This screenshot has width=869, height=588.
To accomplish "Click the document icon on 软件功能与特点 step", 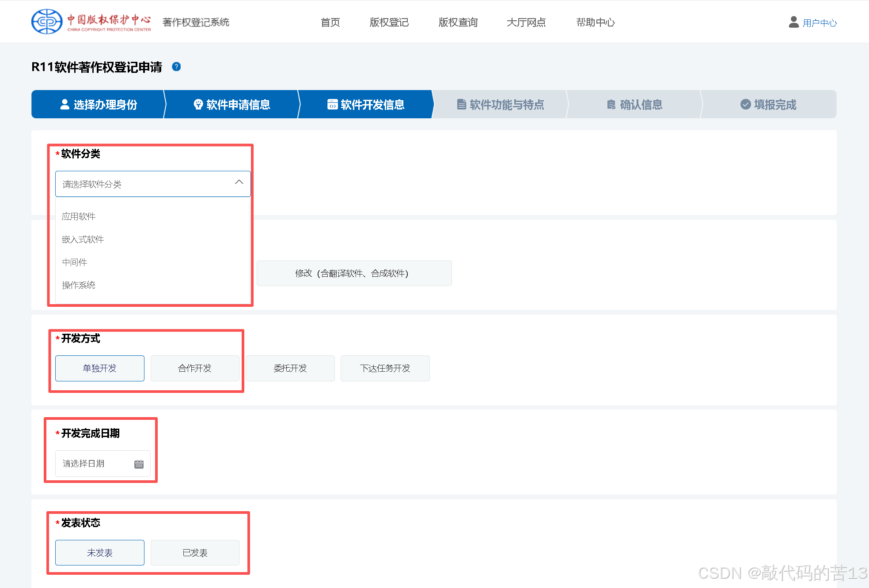I will click(461, 105).
